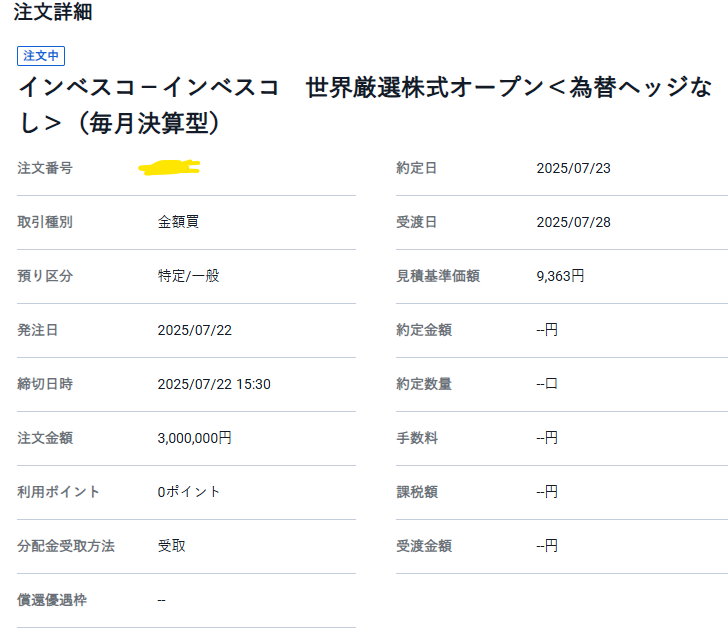Select the 特定/一般 value
728x638 pixels.
[188, 276]
